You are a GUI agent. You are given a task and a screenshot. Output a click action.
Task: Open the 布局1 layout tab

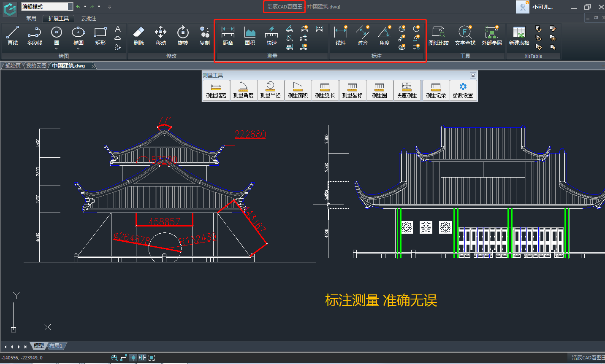56,346
